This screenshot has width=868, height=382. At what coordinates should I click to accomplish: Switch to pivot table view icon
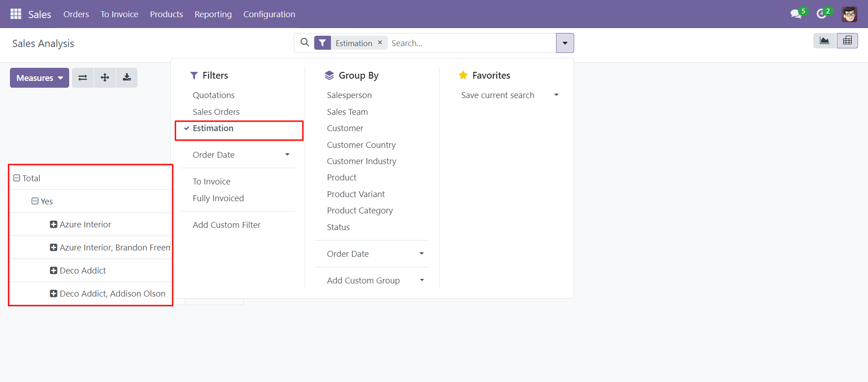click(847, 41)
